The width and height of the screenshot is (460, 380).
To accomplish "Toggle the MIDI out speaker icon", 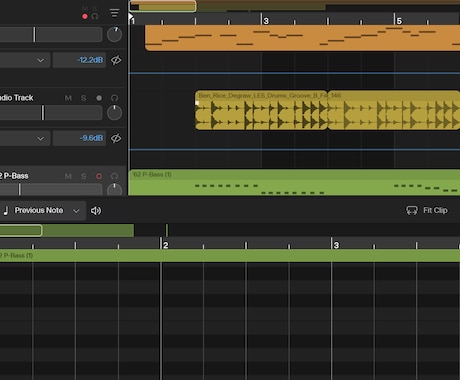I will (96, 210).
